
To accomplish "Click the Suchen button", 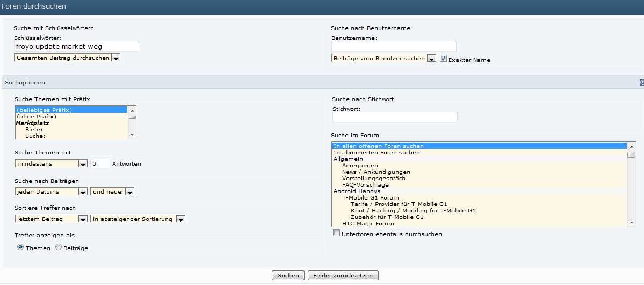I will 288,275.
